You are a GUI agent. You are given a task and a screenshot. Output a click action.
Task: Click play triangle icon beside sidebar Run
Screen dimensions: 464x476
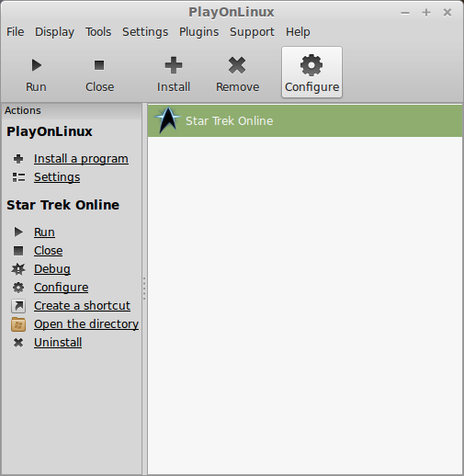[x=18, y=232]
